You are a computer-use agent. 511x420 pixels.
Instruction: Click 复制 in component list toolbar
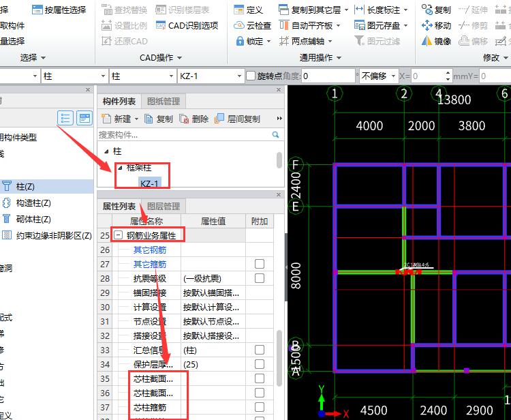tap(158, 119)
